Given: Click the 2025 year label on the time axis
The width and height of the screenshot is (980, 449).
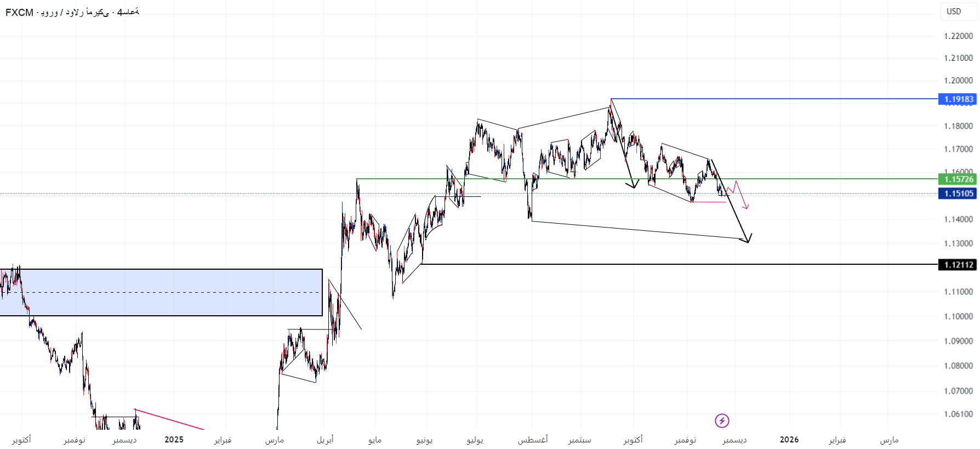Looking at the screenshot, I should [x=174, y=440].
